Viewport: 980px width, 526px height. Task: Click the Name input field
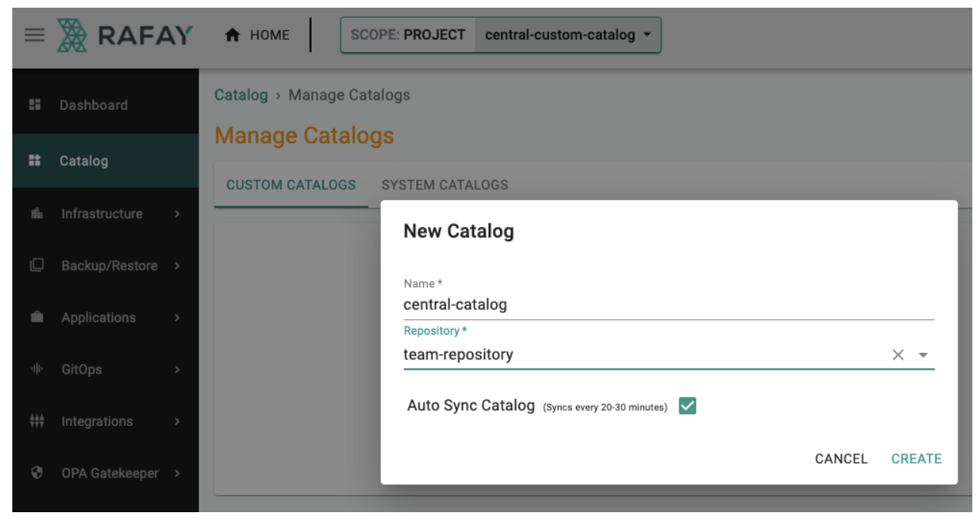click(x=668, y=305)
